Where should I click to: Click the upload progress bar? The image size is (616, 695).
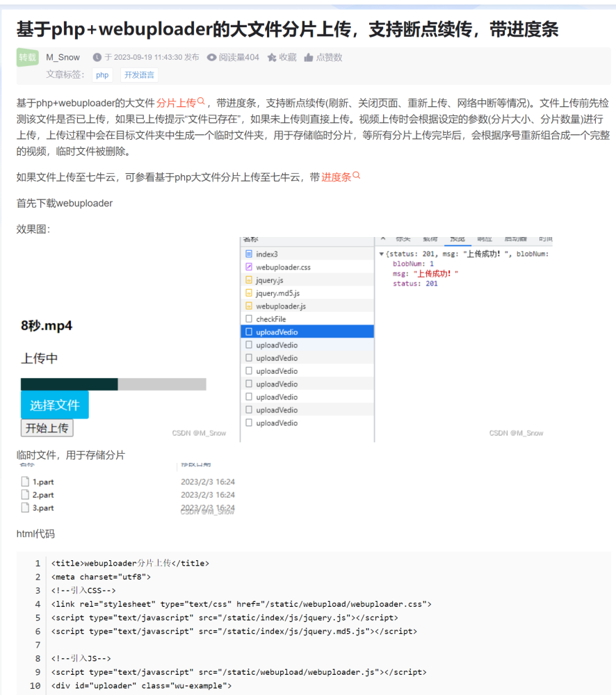[113, 384]
